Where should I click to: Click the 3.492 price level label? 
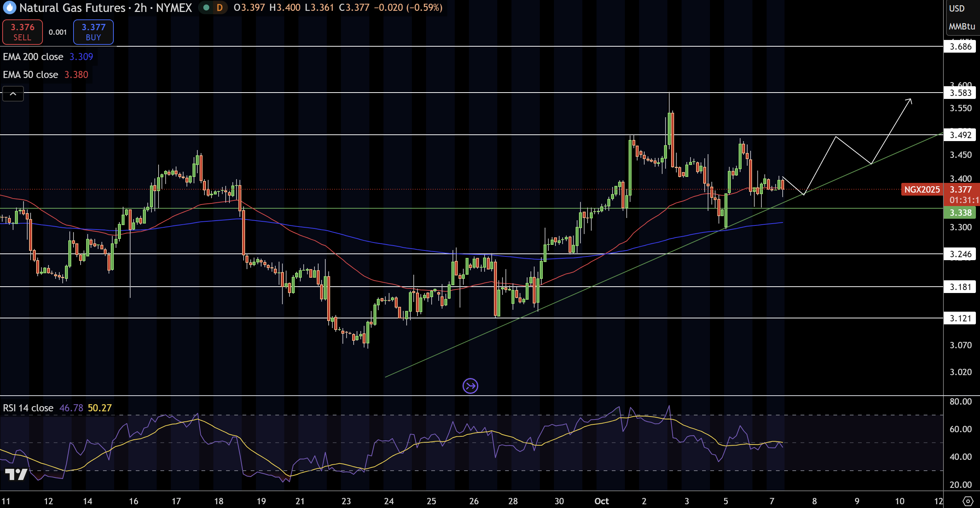960,135
